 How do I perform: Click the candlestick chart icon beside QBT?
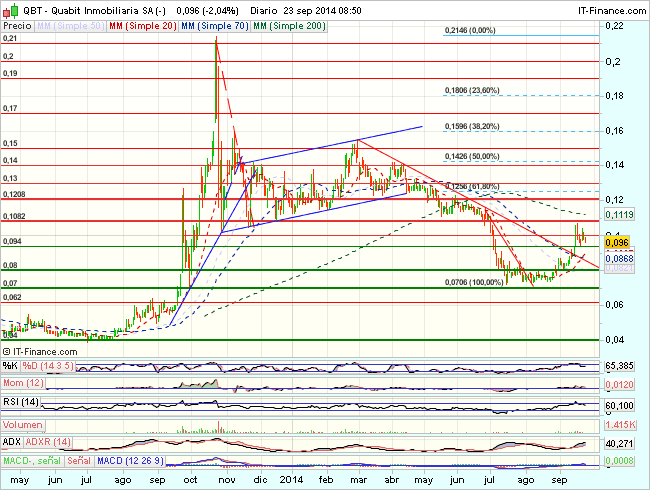pos(11,10)
